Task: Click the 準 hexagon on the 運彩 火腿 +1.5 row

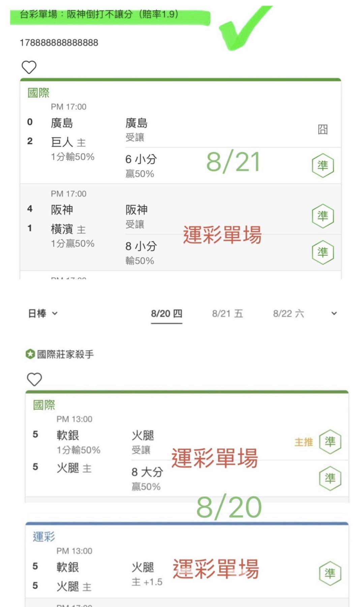Action: point(330,573)
